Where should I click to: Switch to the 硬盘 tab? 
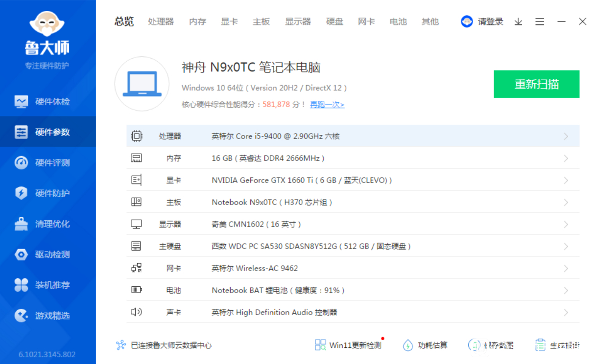[x=335, y=22]
